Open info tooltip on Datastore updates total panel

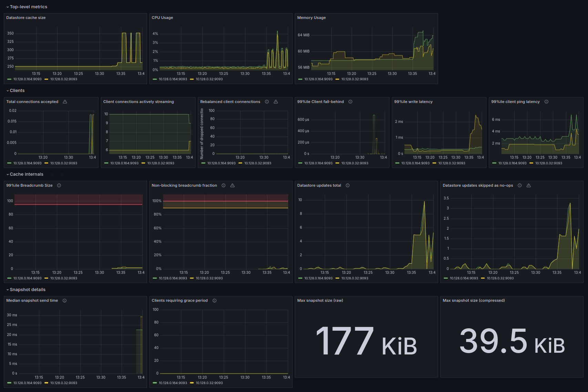(348, 185)
